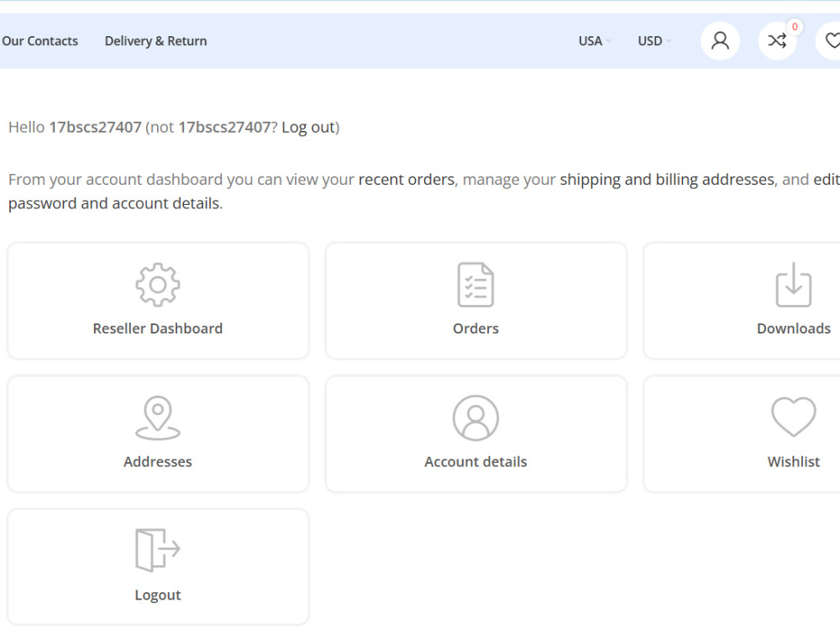Open the Reseller Dashboard label

pos(158,328)
